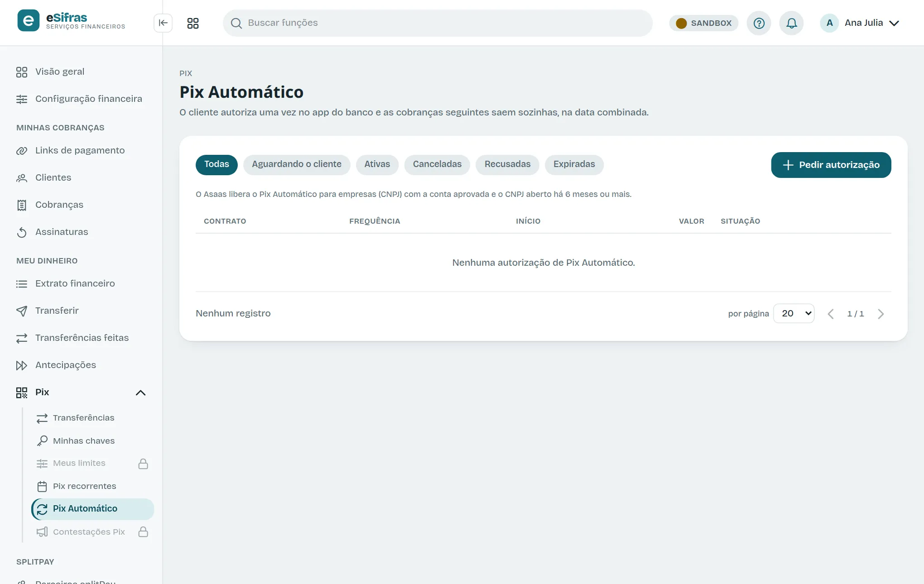924x584 pixels.
Task: Open the apps grid icon in the header
Action: coord(193,23)
